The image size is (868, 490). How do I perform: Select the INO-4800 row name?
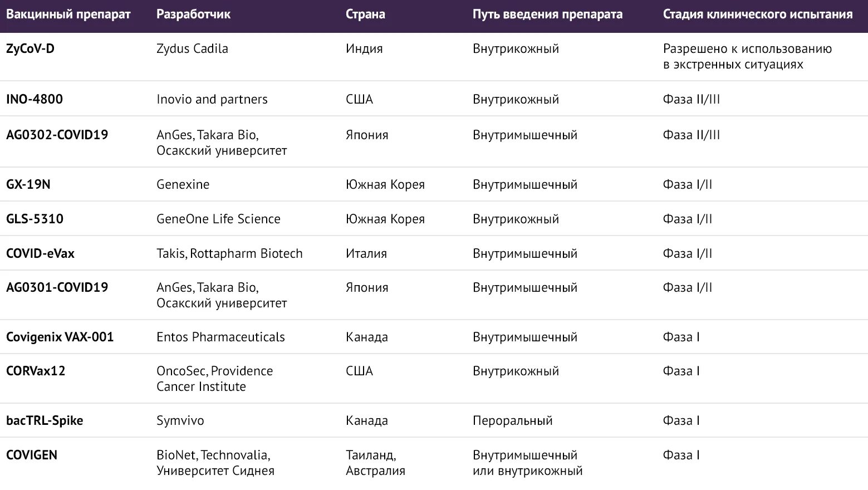click(35, 99)
